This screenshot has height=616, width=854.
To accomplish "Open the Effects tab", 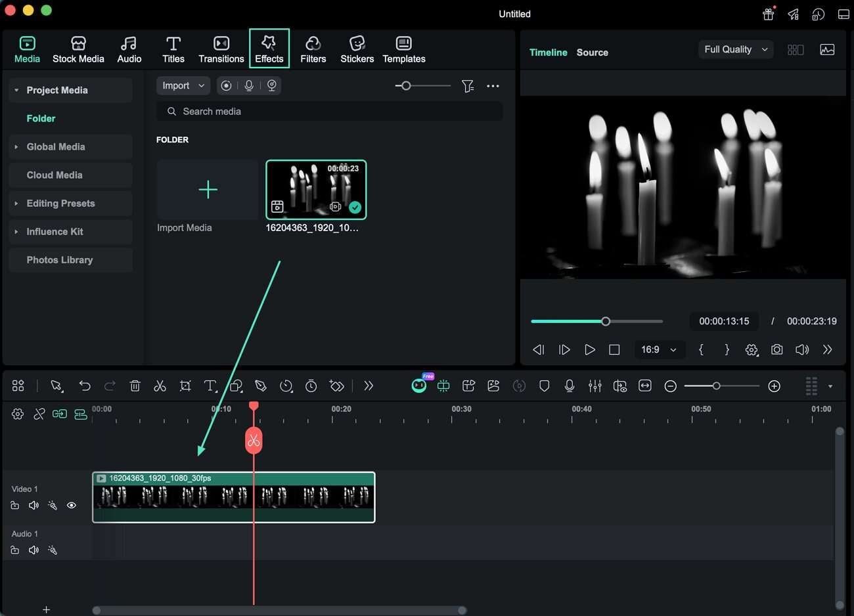I will click(269, 49).
